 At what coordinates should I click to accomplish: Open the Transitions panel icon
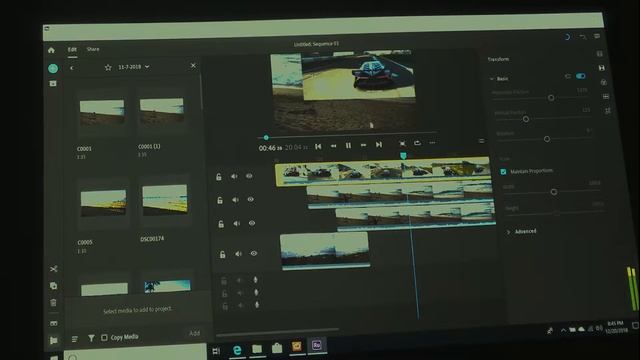(601, 68)
